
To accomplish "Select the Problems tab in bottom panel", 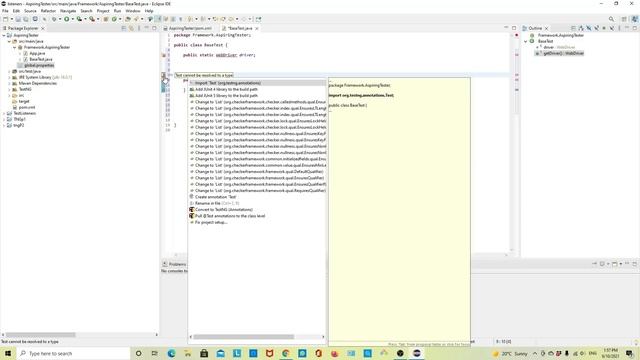I will coord(175,264).
